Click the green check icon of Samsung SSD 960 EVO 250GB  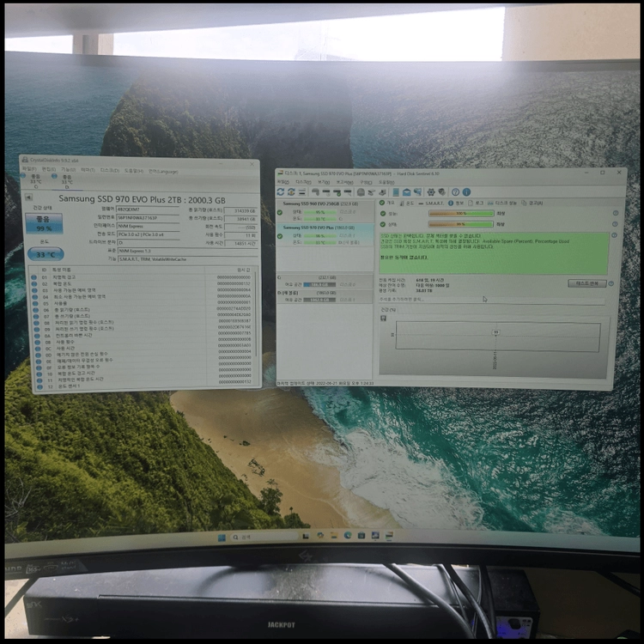coord(280,212)
